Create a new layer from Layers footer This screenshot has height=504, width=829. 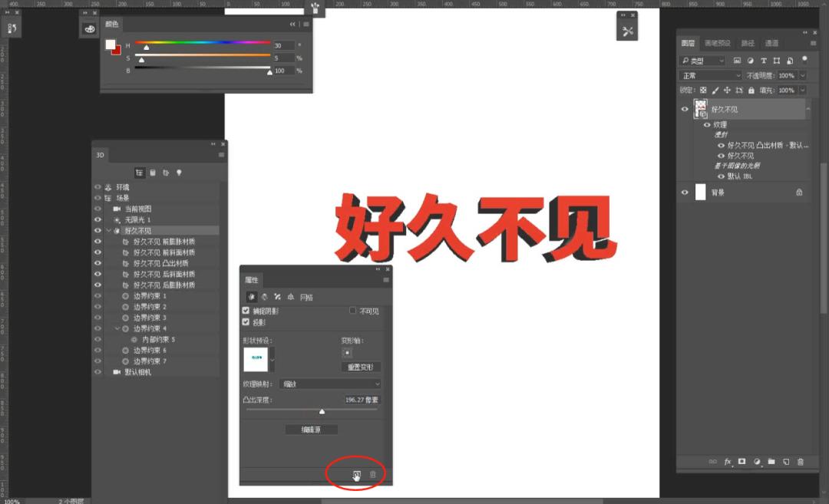(x=786, y=462)
